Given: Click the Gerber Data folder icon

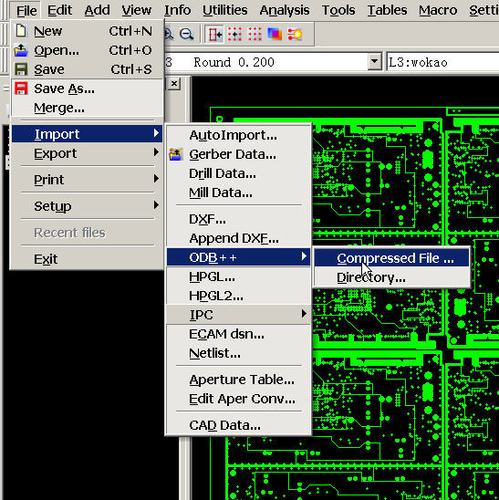Looking at the screenshot, I should tap(176, 154).
